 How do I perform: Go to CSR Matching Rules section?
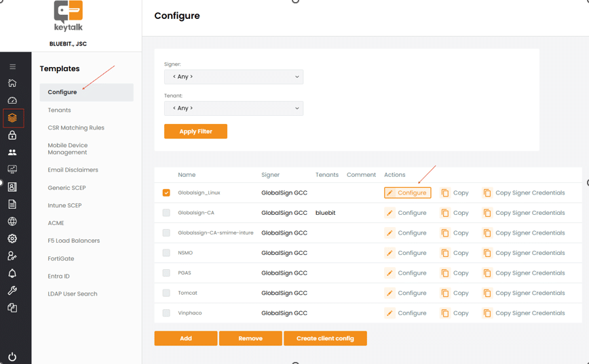click(76, 127)
